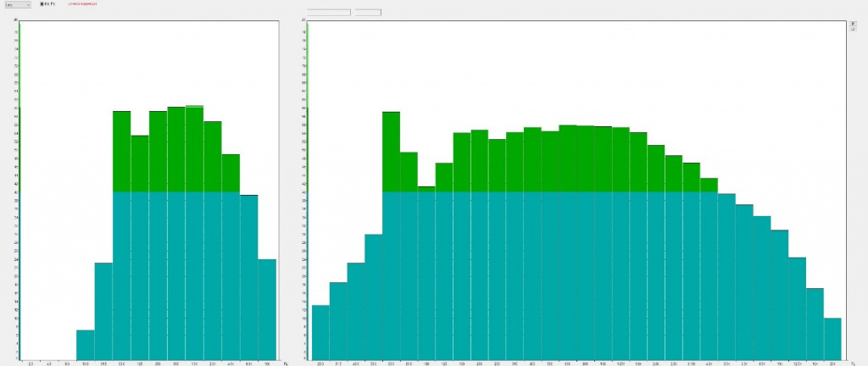Click the dip bar just reaching green in right chart
868x366 pixels.
(426, 273)
